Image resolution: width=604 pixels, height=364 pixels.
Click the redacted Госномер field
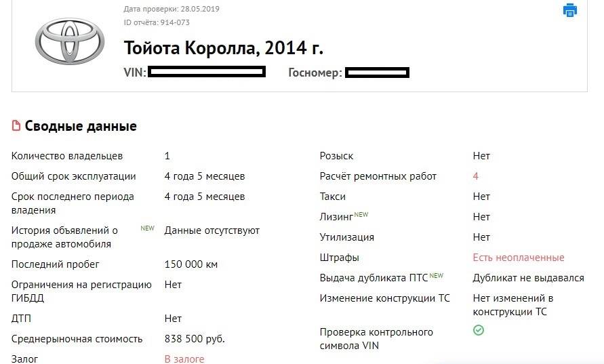377,72
